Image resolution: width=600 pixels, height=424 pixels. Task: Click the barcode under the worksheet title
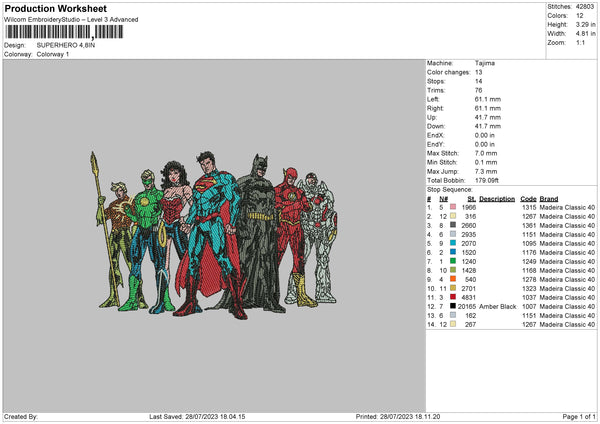pos(66,32)
